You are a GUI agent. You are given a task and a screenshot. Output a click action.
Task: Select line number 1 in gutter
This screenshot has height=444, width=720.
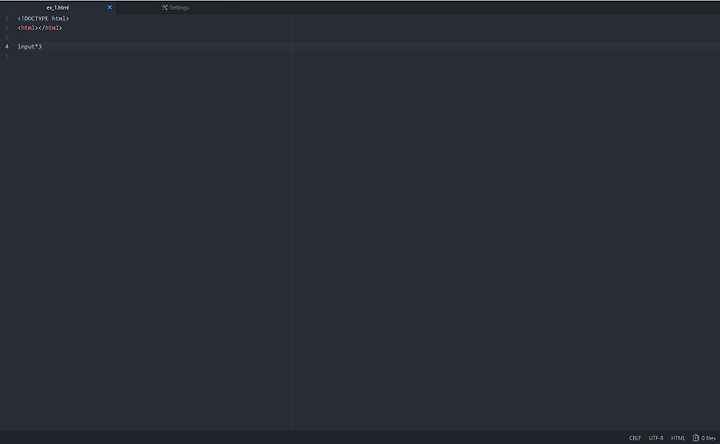click(6, 19)
